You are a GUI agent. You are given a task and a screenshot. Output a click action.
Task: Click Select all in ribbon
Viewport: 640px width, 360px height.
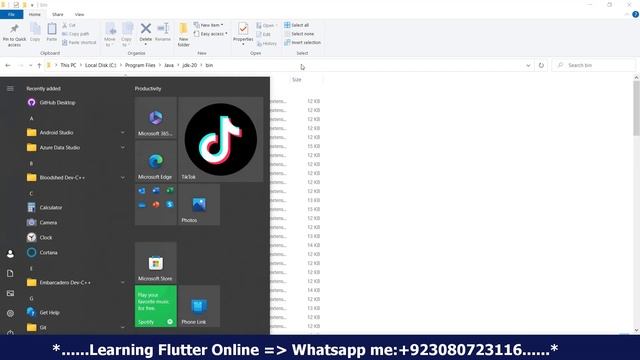coord(296,25)
